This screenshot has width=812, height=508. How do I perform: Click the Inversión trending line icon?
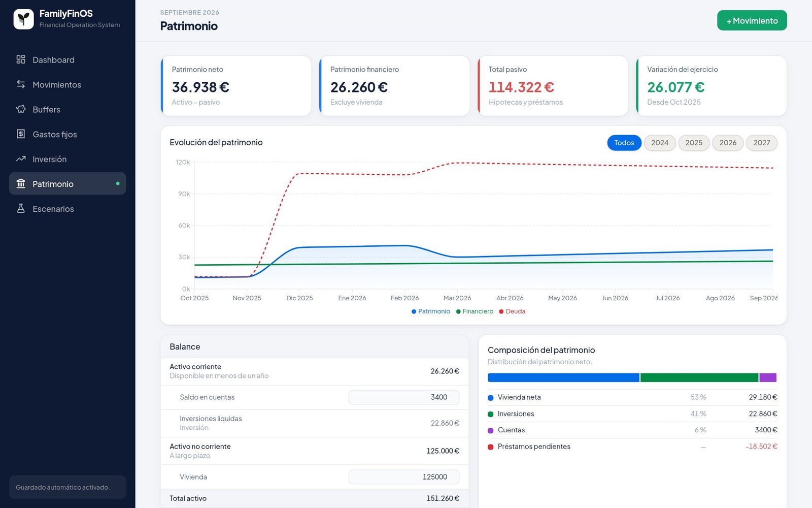21,159
